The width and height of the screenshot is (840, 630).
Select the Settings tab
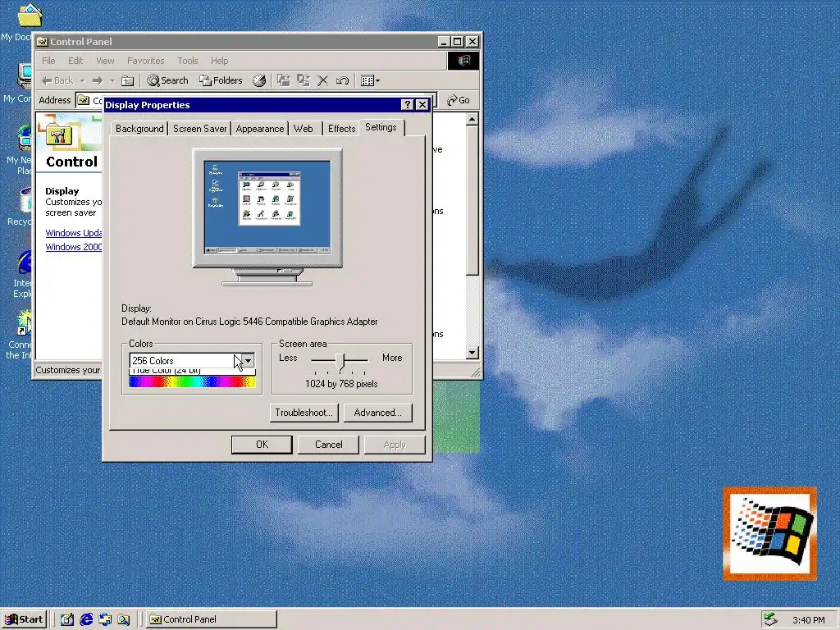pyautogui.click(x=381, y=127)
